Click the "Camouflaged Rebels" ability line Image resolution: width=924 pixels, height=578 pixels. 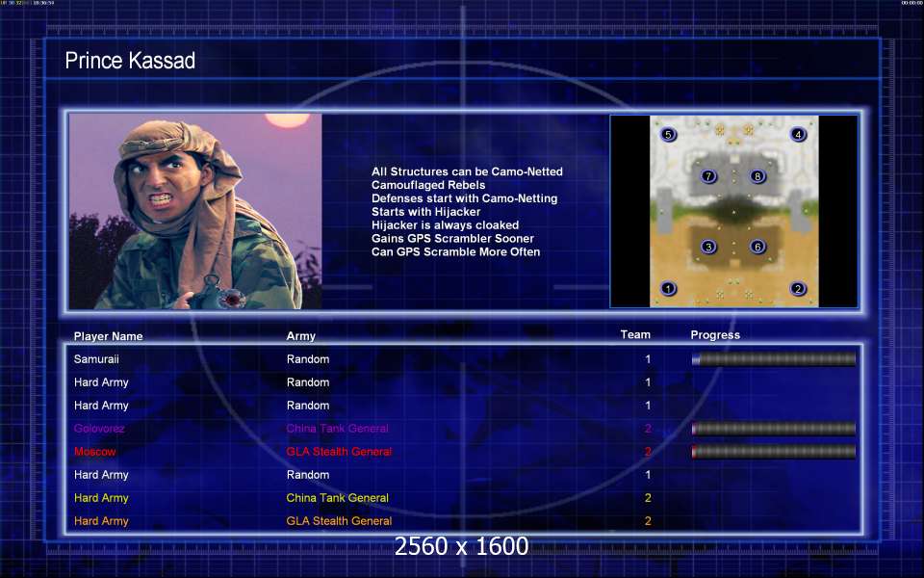pos(428,185)
